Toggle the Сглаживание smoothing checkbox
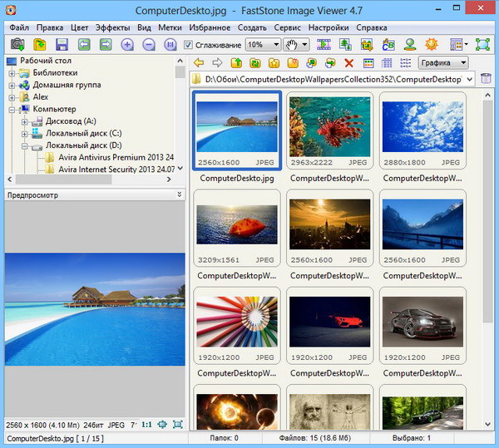 pos(188,45)
